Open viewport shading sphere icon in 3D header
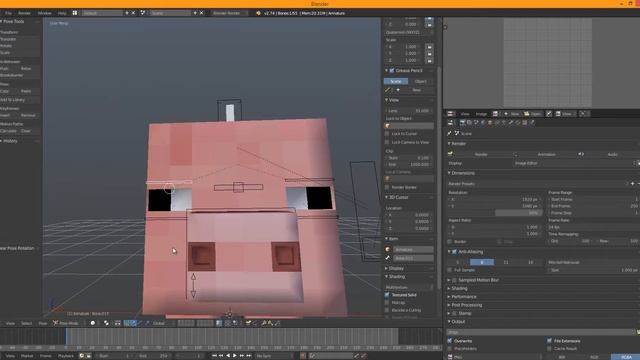 pos(93,323)
